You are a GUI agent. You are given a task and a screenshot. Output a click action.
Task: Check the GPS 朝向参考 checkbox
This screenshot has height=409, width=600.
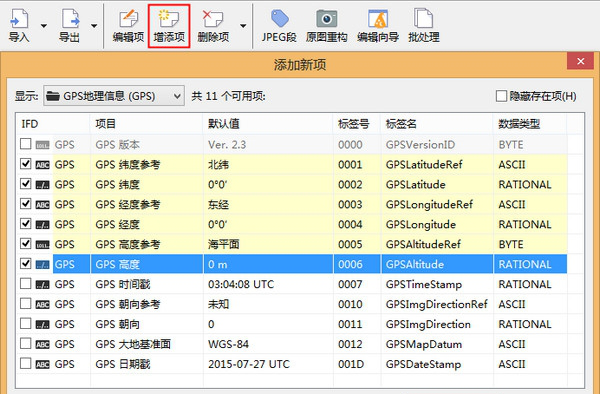[26, 304]
